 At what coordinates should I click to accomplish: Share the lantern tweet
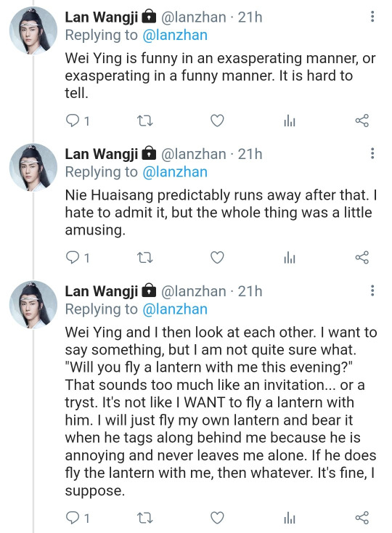pos(362,518)
